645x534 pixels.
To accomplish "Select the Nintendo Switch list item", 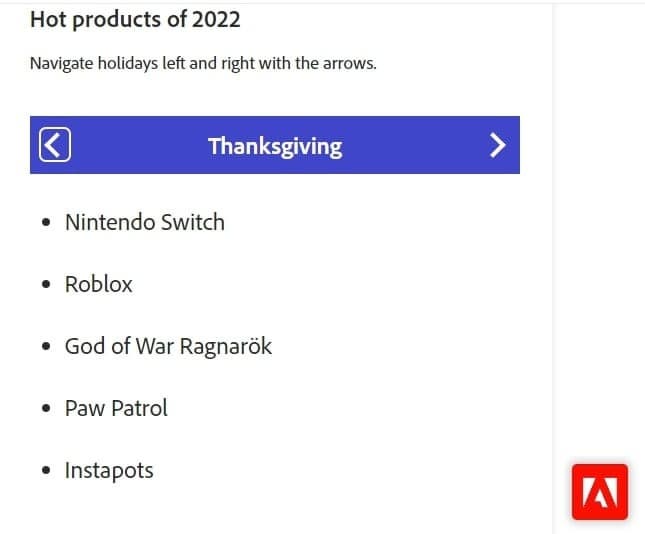I will click(x=145, y=222).
